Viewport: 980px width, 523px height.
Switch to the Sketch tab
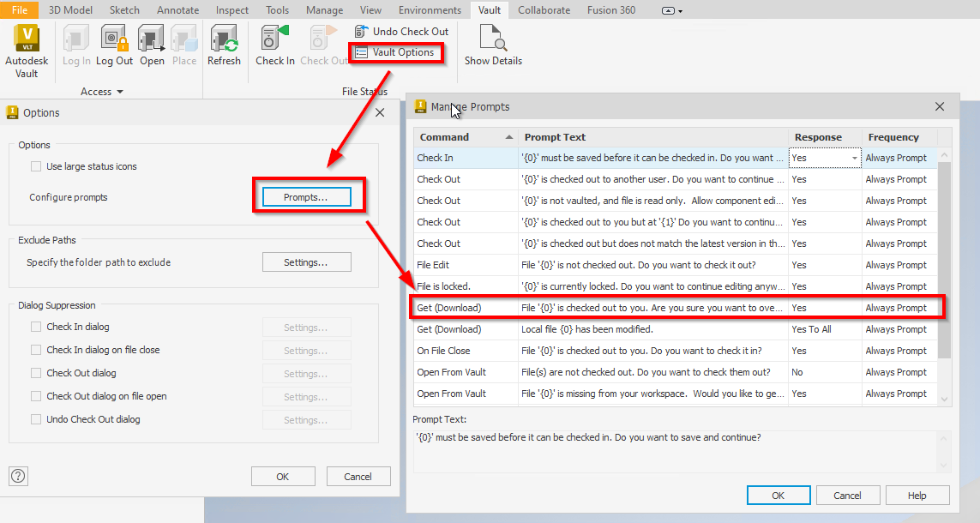pyautogui.click(x=124, y=9)
